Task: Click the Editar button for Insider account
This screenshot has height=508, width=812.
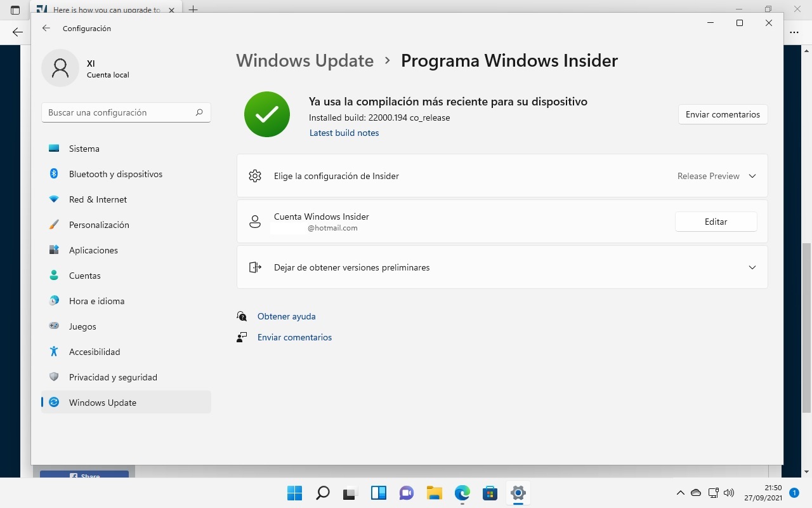Action: (x=716, y=222)
